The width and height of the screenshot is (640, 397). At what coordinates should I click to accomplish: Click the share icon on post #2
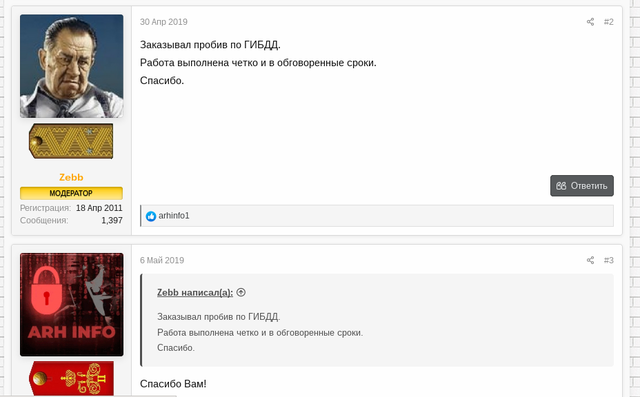click(x=590, y=22)
